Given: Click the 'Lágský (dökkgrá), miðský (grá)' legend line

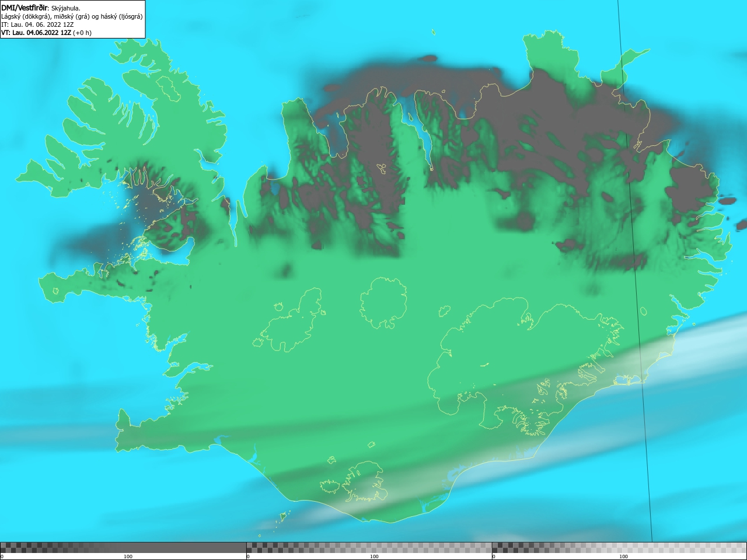Looking at the screenshot, I should coord(72,16).
